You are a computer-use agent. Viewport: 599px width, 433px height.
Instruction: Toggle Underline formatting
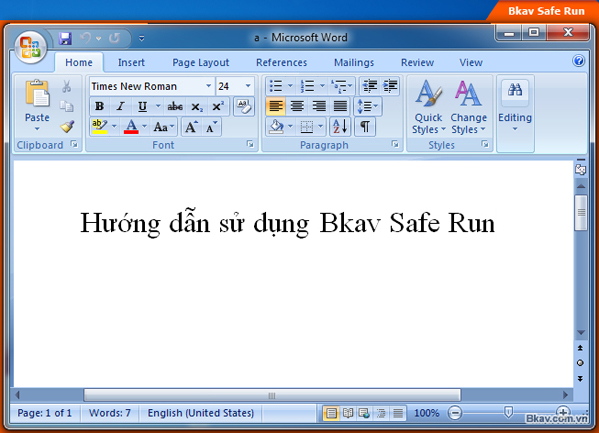click(142, 106)
